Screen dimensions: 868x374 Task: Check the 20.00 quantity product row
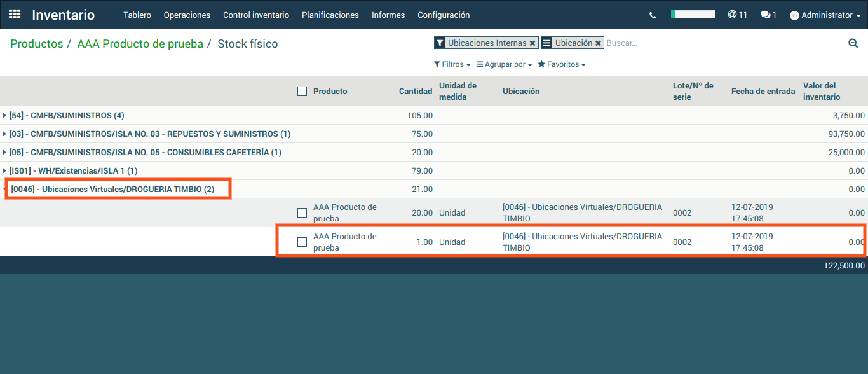302,212
